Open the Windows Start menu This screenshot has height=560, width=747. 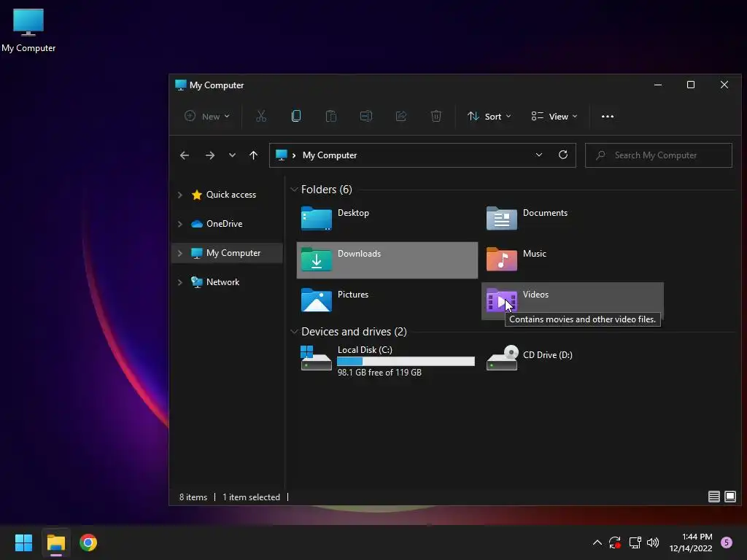click(23, 542)
